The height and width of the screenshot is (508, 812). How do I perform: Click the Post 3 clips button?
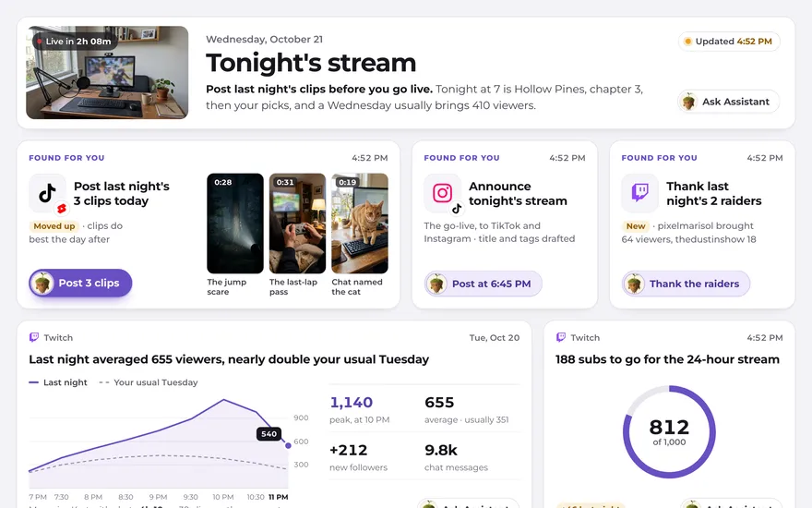[x=81, y=283]
